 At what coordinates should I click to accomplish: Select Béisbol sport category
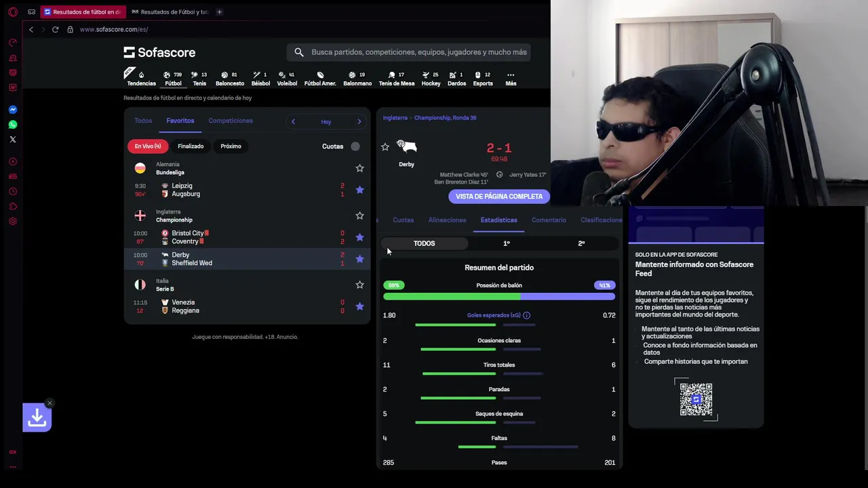[x=260, y=79]
